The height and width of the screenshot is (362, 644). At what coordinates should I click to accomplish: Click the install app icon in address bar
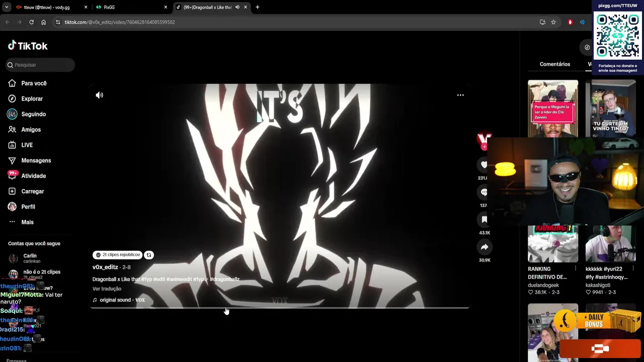click(x=542, y=22)
